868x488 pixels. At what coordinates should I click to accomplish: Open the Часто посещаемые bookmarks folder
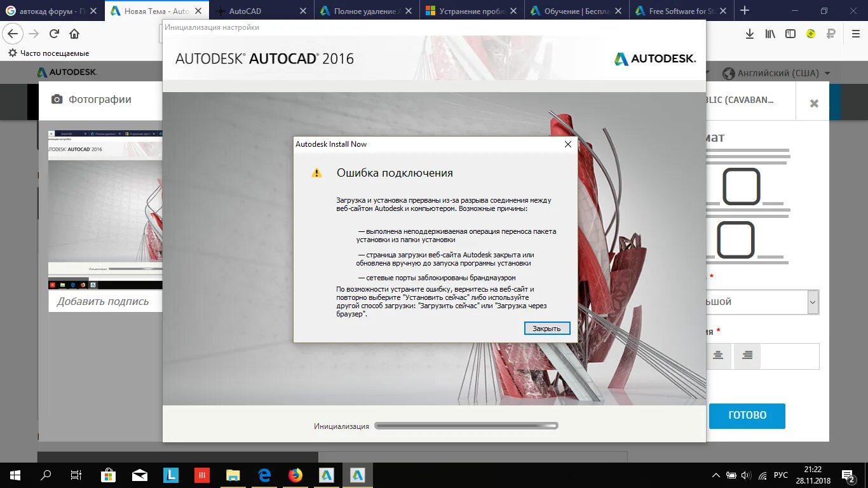(x=48, y=53)
